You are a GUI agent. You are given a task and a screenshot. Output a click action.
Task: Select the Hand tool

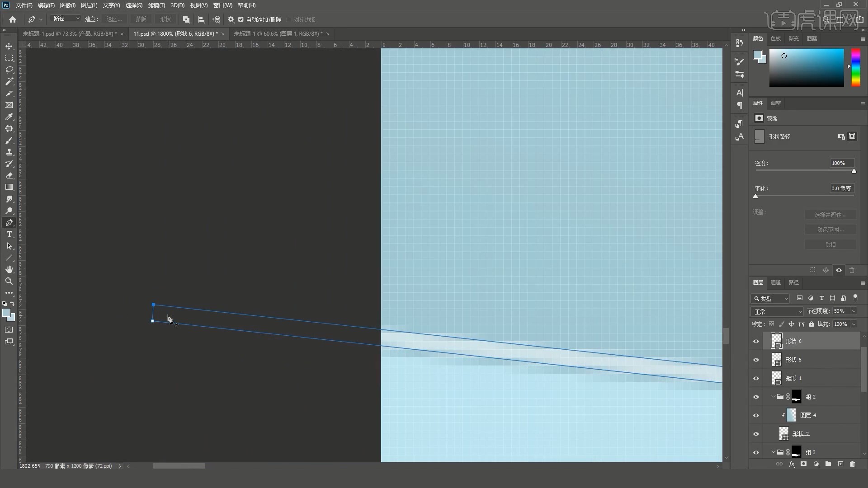tap(9, 270)
